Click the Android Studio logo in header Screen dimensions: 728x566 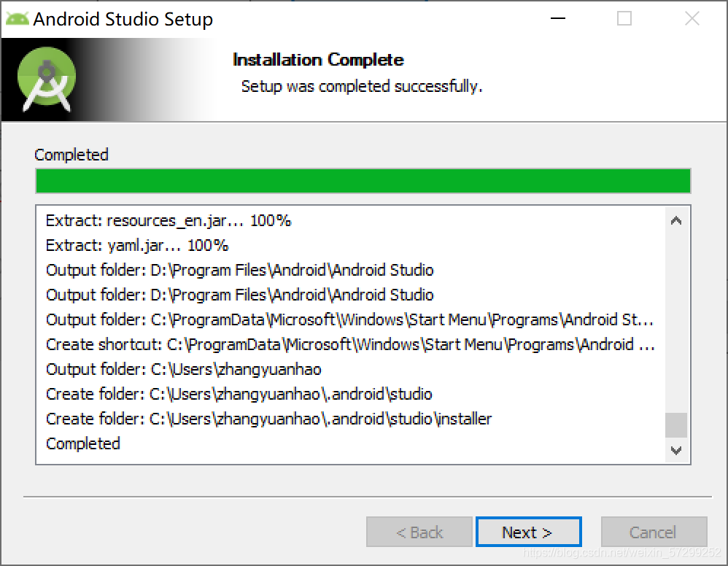(x=47, y=80)
